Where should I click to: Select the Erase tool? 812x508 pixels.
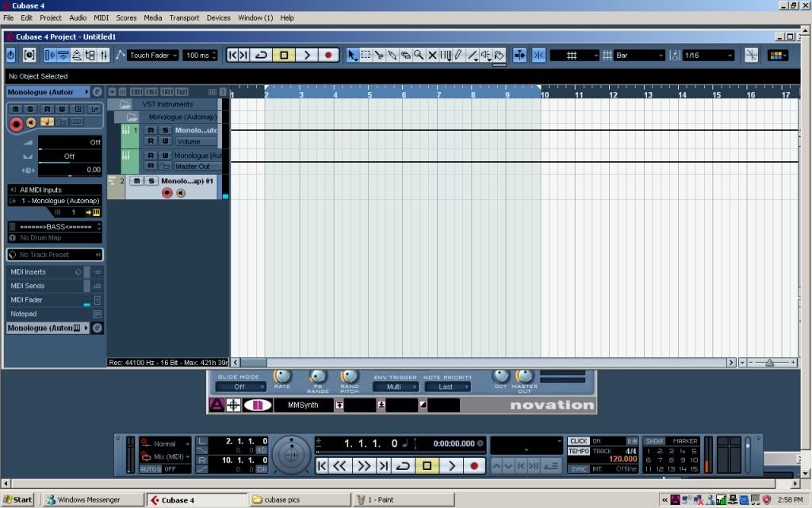click(405, 55)
